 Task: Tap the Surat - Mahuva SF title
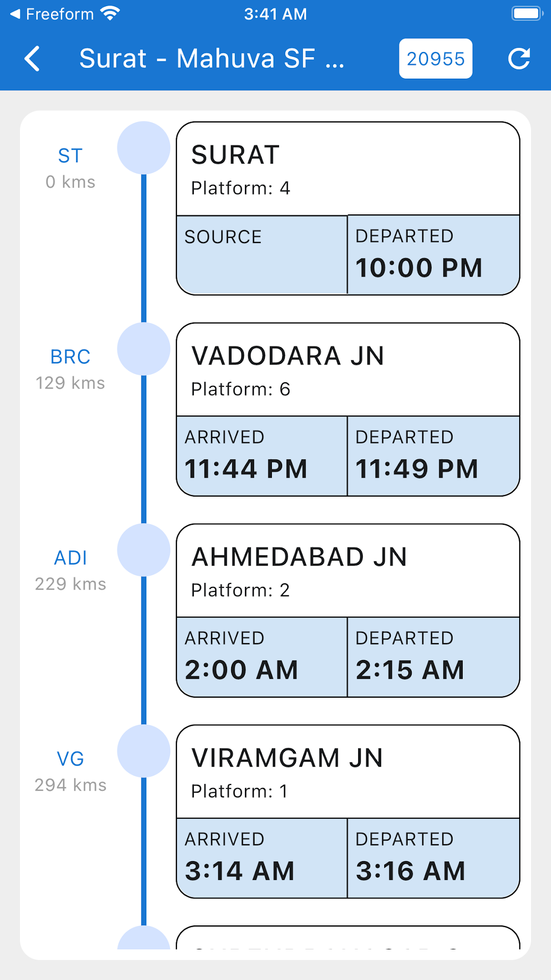coord(212,59)
